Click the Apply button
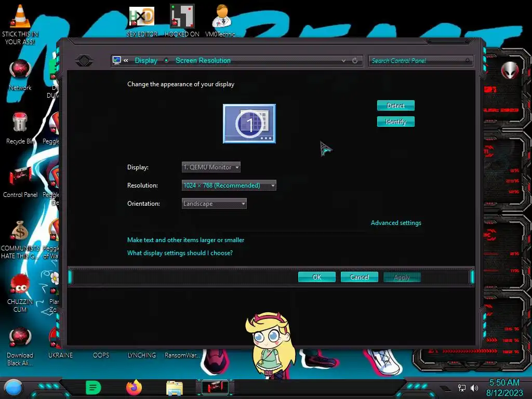Screen dimensions: 532x399 click(402, 277)
